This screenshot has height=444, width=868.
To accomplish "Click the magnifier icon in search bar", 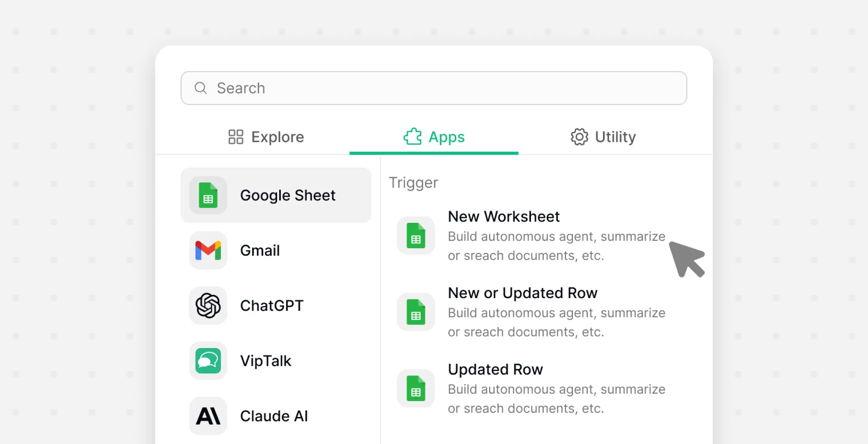I will (201, 88).
